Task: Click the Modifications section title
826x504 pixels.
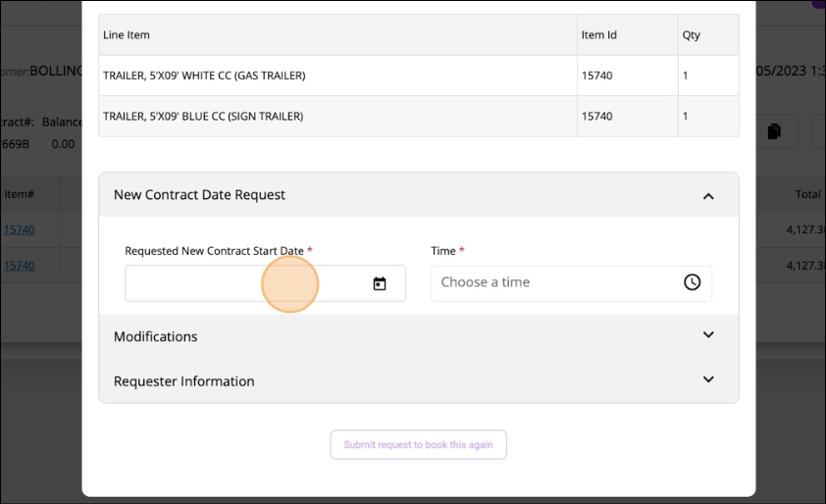Action: tap(156, 336)
